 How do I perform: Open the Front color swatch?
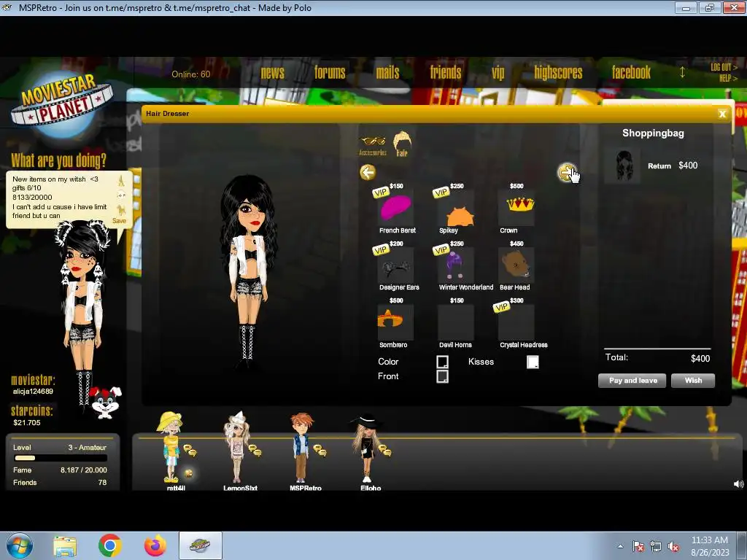pyautogui.click(x=442, y=377)
